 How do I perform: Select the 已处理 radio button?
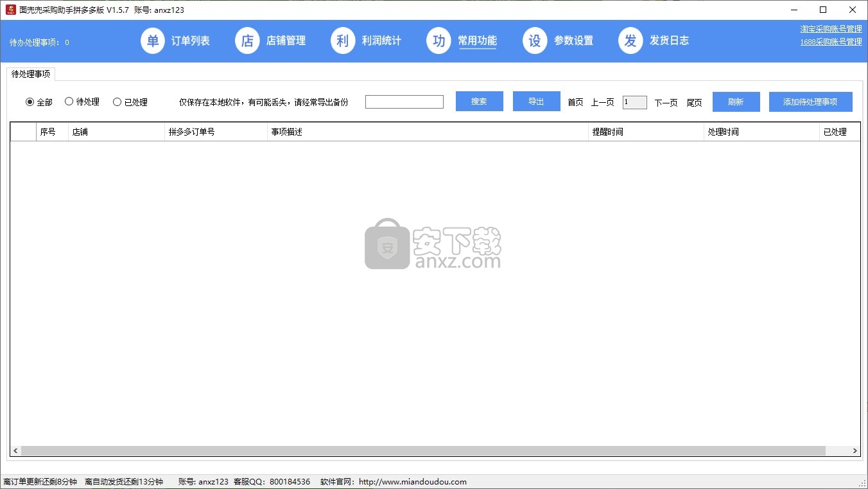pyautogui.click(x=130, y=102)
